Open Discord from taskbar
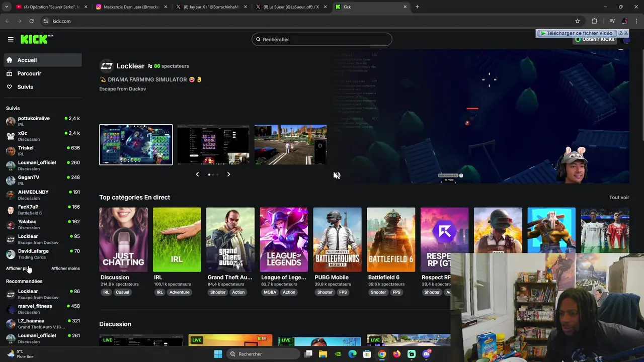 coord(427,354)
